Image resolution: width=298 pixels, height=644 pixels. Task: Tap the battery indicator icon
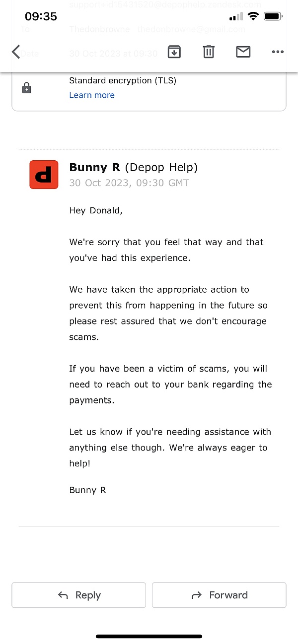[x=273, y=16]
